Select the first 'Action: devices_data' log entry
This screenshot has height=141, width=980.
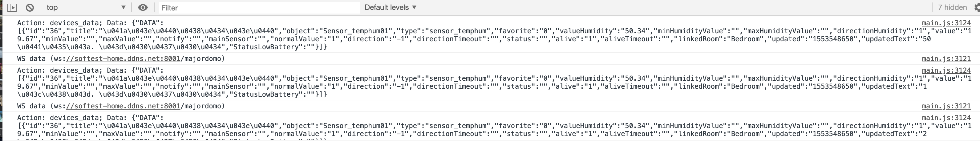click(x=90, y=23)
